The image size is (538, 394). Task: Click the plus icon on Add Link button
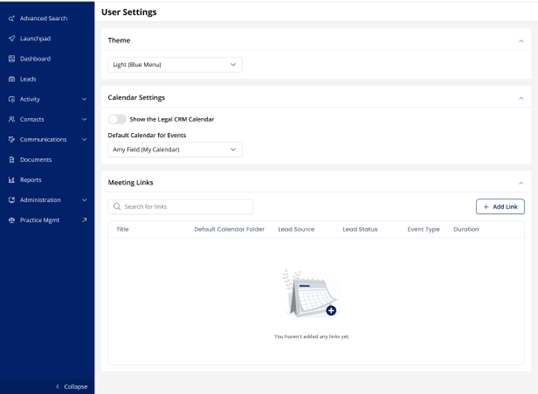point(486,207)
